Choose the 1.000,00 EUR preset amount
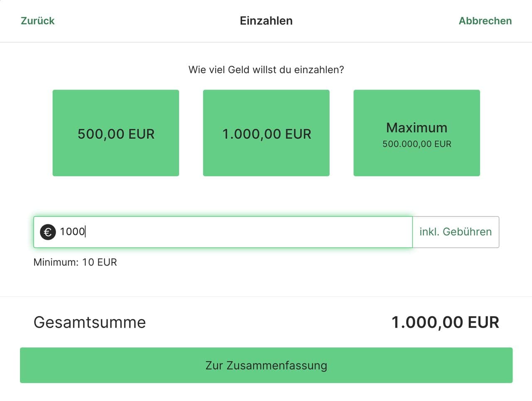The width and height of the screenshot is (532, 401). (266, 133)
